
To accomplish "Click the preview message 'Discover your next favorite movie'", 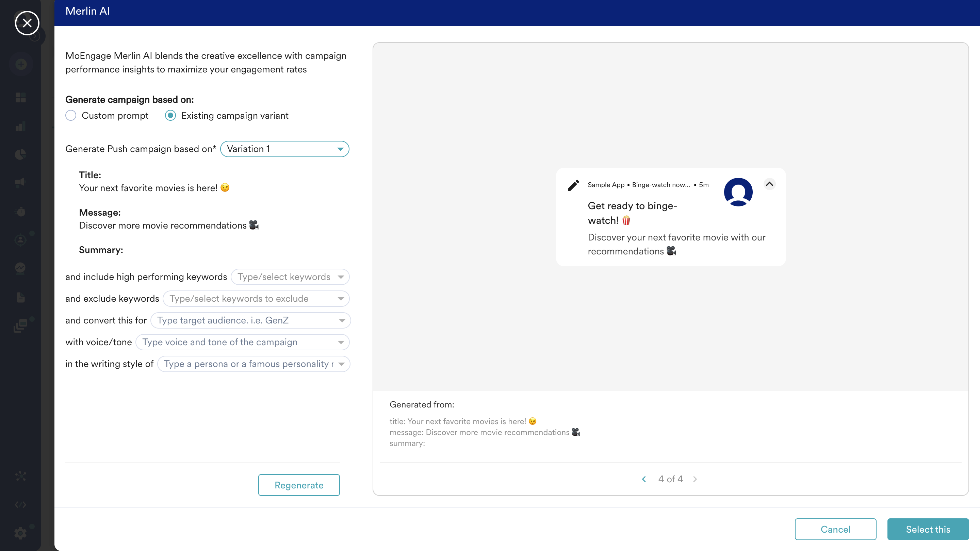I will [x=676, y=244].
